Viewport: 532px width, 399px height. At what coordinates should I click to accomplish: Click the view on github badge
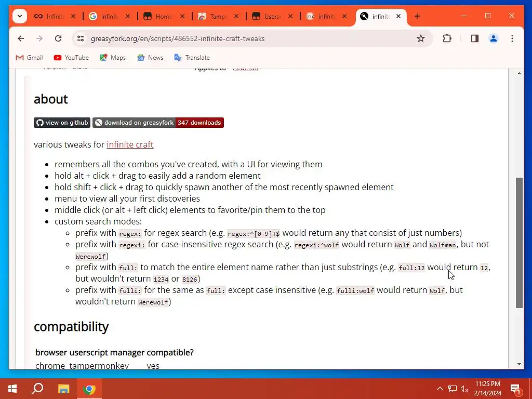click(62, 123)
